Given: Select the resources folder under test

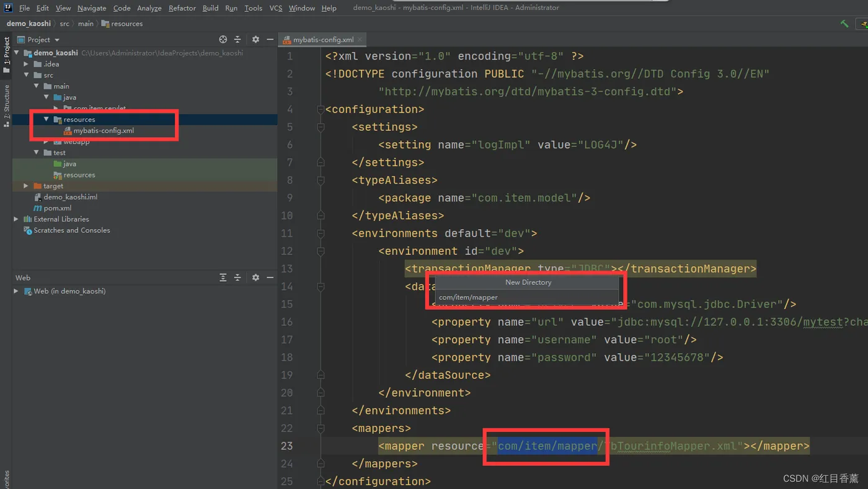Looking at the screenshot, I should point(74,175).
